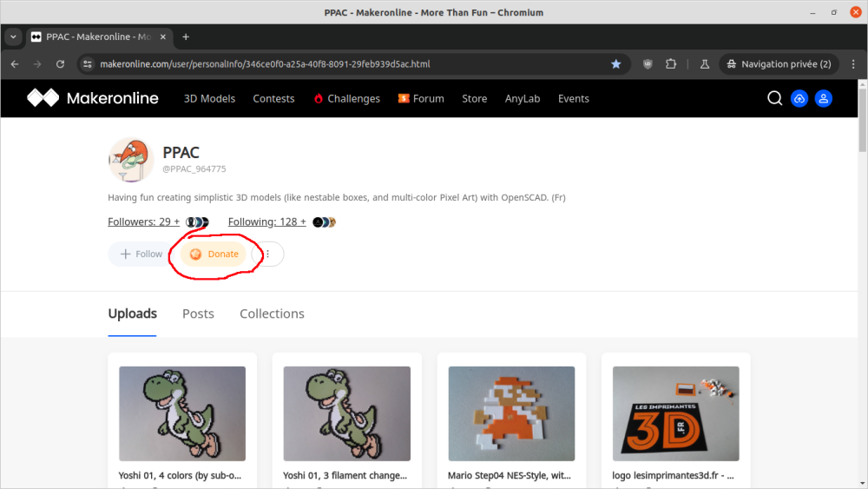The width and height of the screenshot is (868, 489).
Task: Click the Chromium labs flask icon
Action: coord(704,64)
